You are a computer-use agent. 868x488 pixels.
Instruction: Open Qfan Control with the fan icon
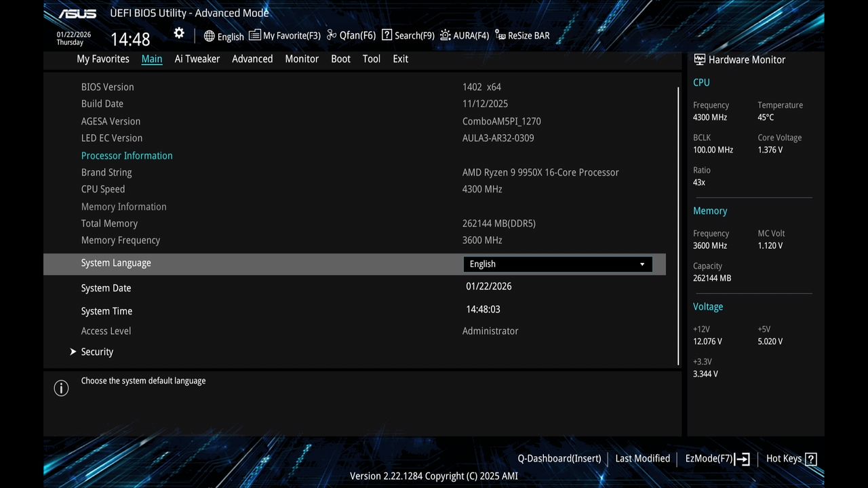point(331,35)
